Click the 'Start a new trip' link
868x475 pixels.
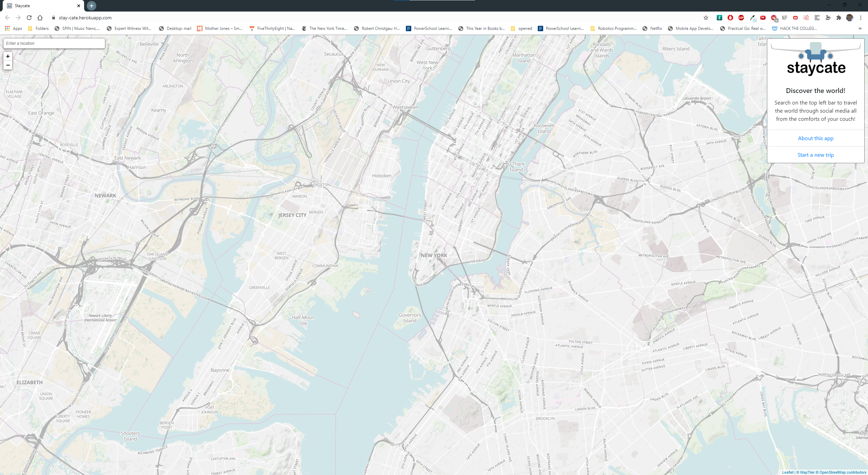click(815, 155)
